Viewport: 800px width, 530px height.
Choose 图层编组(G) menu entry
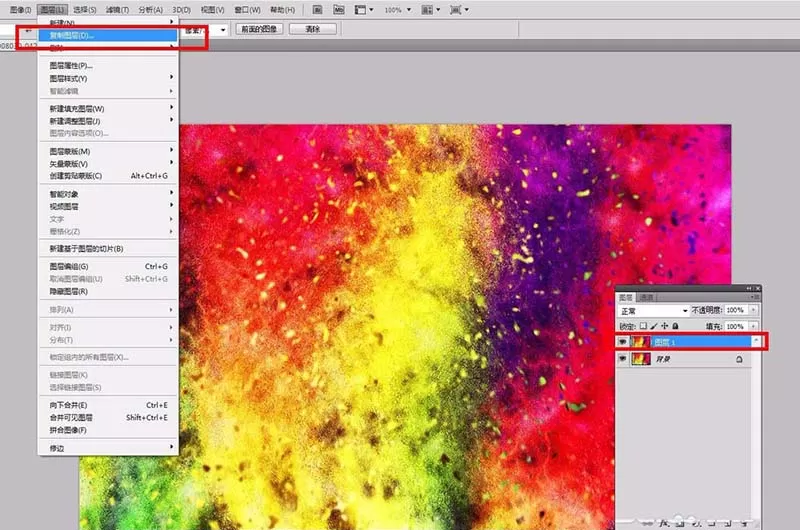coord(108,266)
